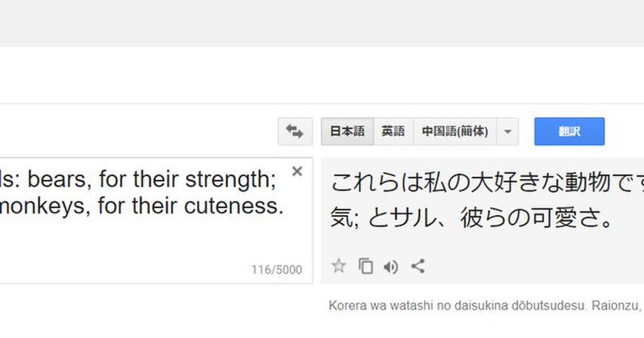Viewport: 644px width, 338px height.
Task: Switch target language to 英語
Action: coord(393,131)
